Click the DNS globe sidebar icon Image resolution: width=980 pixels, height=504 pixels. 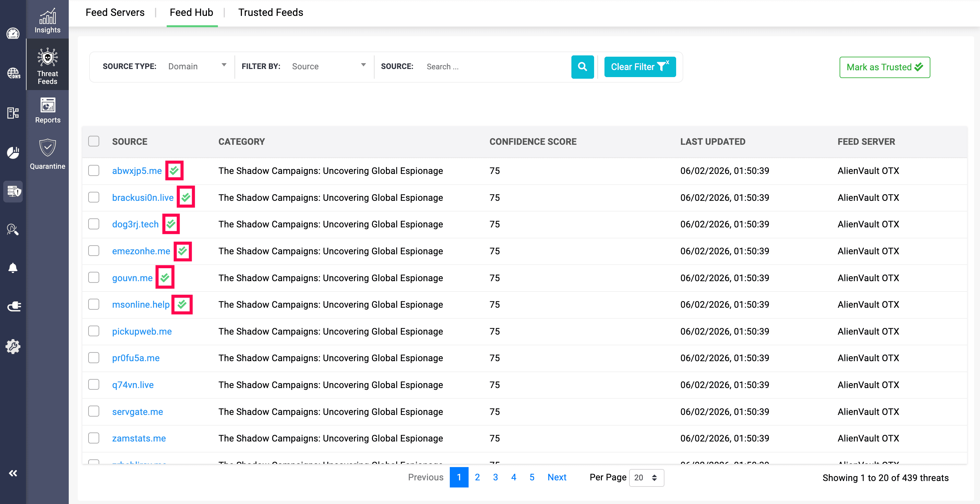tap(13, 73)
